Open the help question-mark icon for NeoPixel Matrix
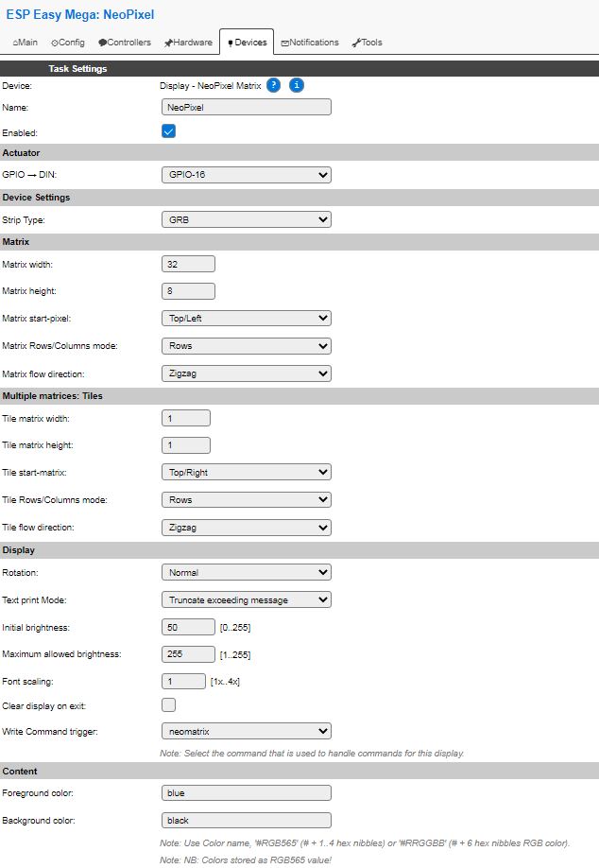This screenshot has height=868, width=599. (273, 85)
